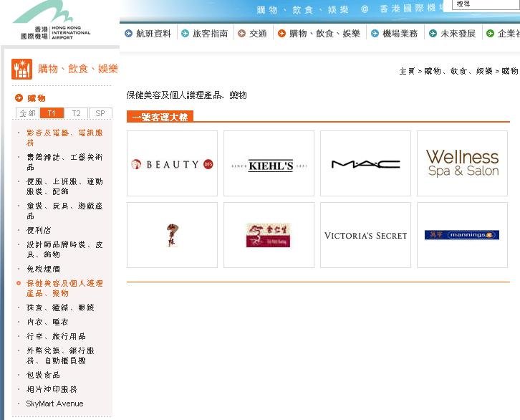Open the Wellness Spa & Salon logo
The width and height of the screenshot is (520, 420).
pos(462,163)
